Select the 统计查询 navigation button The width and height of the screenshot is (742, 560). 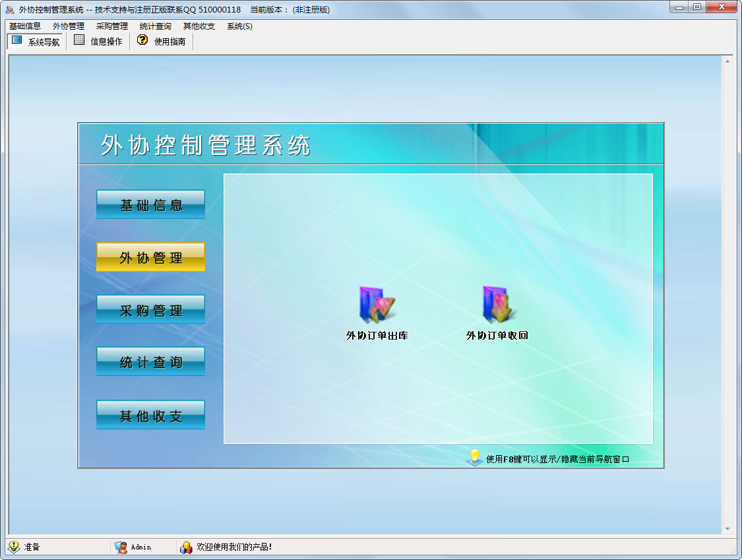150,361
